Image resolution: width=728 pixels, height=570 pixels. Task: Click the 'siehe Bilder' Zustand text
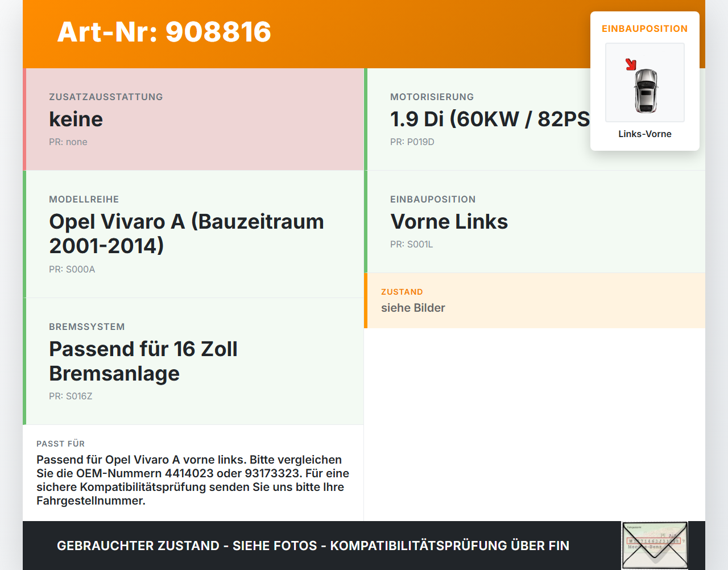tap(413, 308)
